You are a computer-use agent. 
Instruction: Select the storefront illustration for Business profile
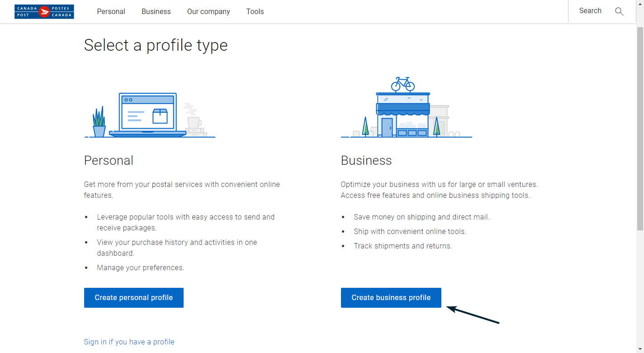pos(404,113)
